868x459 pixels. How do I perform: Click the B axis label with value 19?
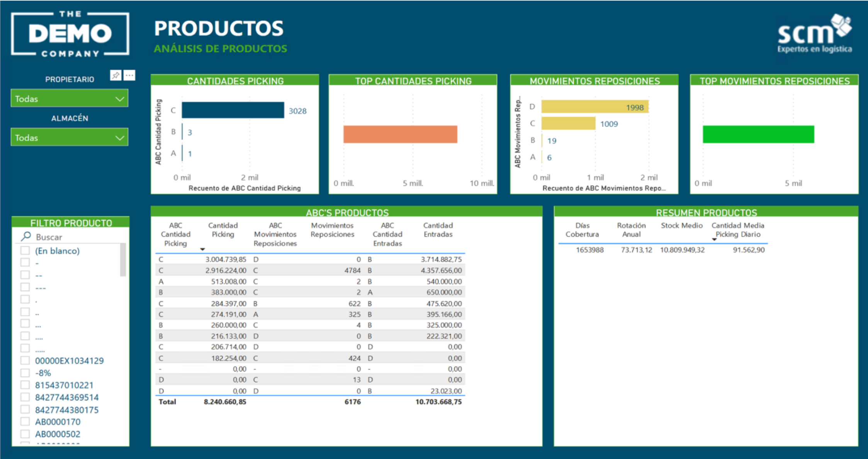click(x=533, y=140)
